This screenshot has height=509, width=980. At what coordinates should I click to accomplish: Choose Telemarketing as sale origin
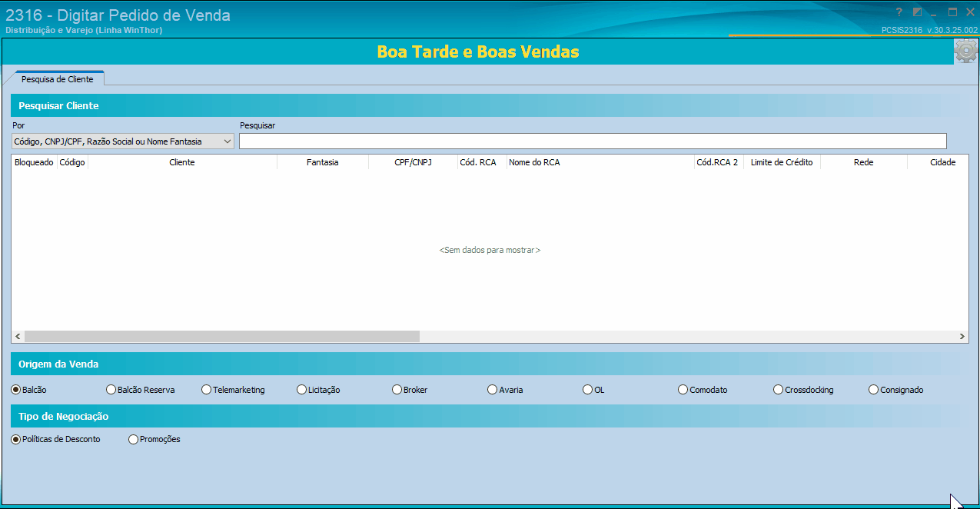click(x=233, y=390)
